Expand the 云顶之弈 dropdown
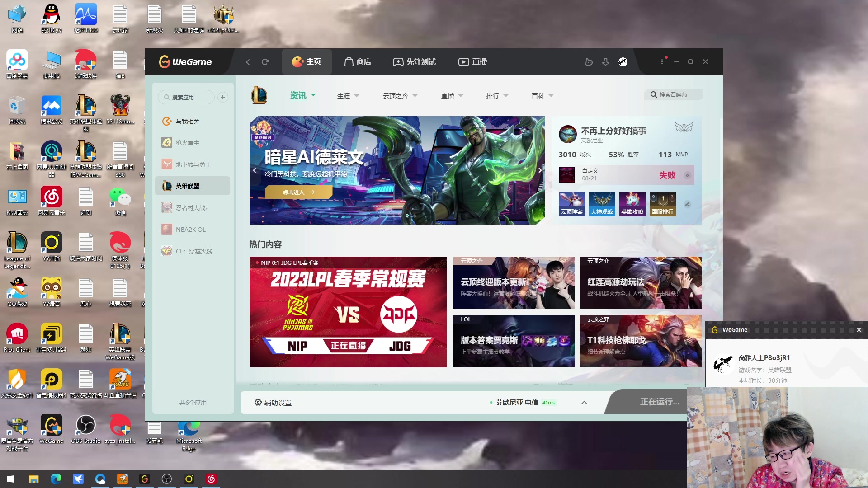868x488 pixels. [x=415, y=96]
